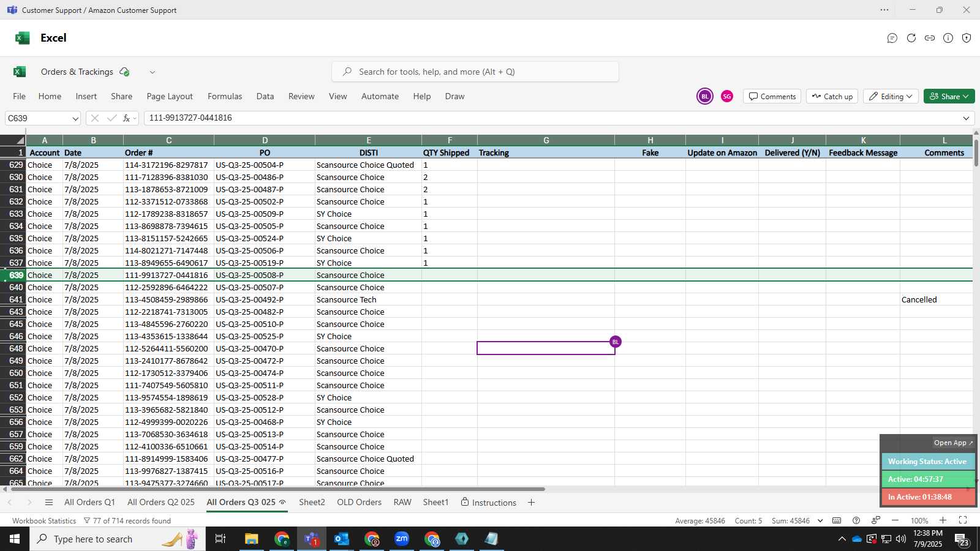Click the Windows Start button

pyautogui.click(x=15, y=539)
